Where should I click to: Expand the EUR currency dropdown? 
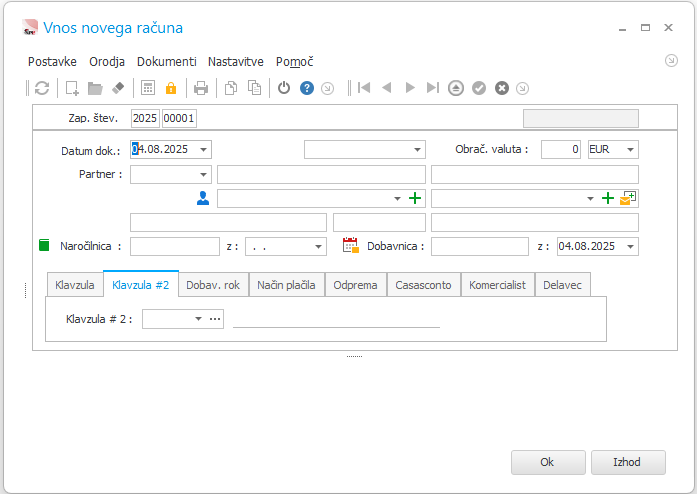629,149
